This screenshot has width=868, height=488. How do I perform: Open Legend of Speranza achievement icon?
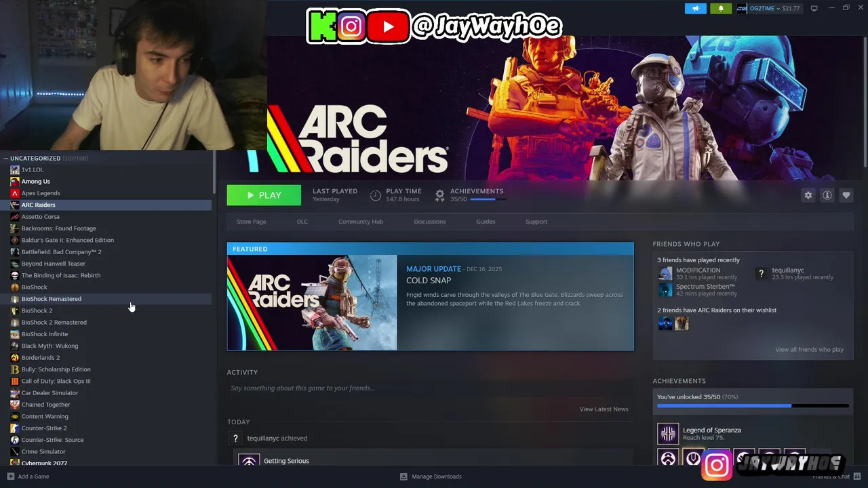coord(668,434)
